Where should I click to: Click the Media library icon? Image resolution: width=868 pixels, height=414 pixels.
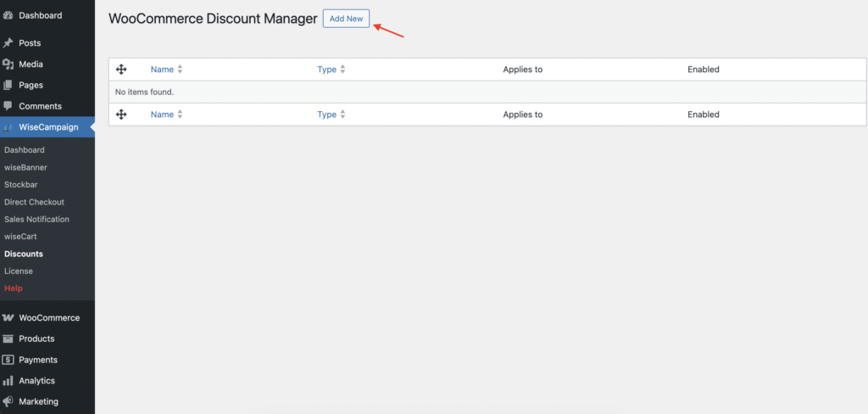click(x=8, y=64)
